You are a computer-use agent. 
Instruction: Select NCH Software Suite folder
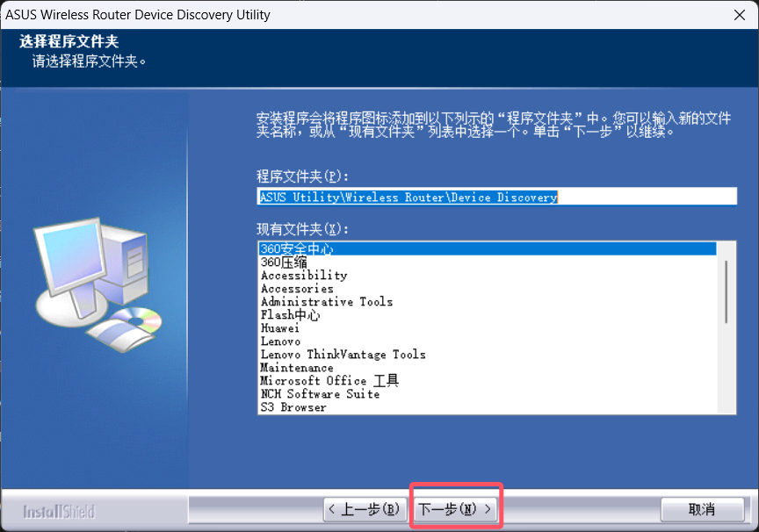[x=320, y=394]
